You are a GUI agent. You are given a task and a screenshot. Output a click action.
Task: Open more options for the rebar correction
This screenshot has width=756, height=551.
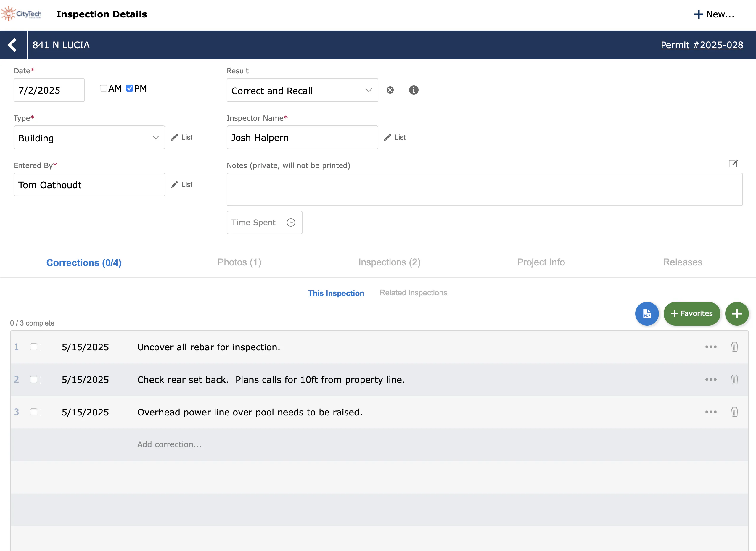(711, 347)
